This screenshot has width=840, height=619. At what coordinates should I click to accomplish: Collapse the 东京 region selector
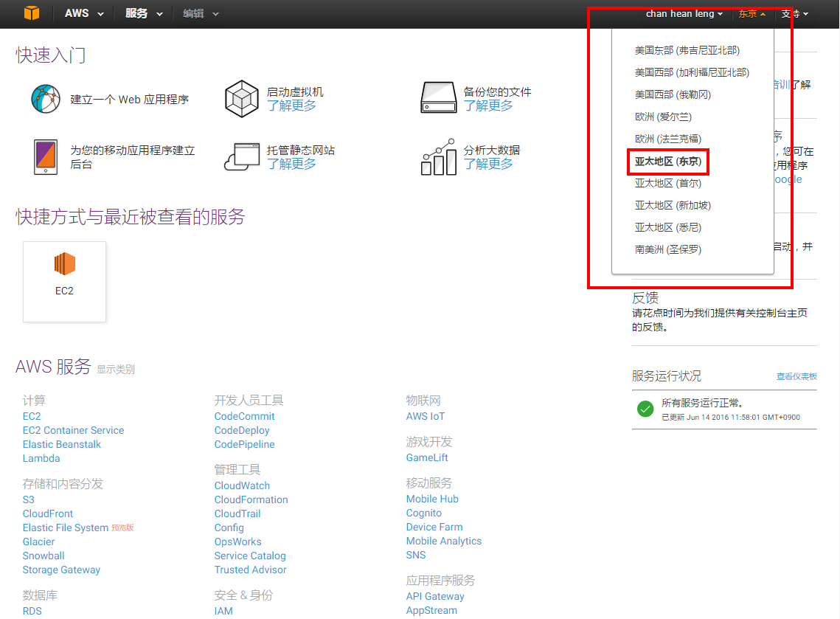tap(752, 13)
